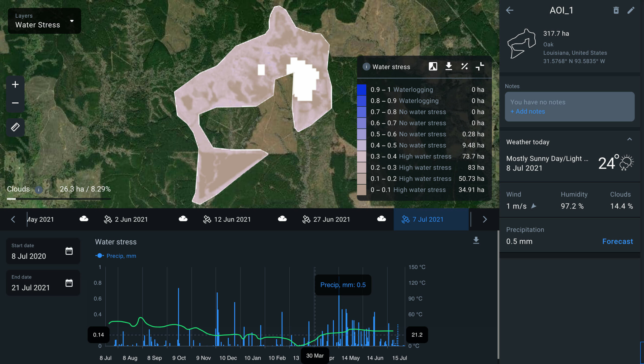644x364 pixels.
Task: Click the Clouds info icon
Action: tap(38, 190)
